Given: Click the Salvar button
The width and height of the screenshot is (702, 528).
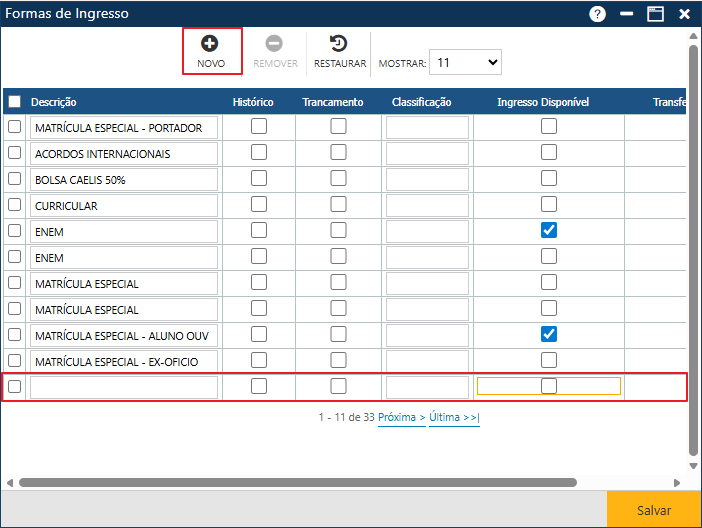Looking at the screenshot, I should pyautogui.click(x=654, y=510).
